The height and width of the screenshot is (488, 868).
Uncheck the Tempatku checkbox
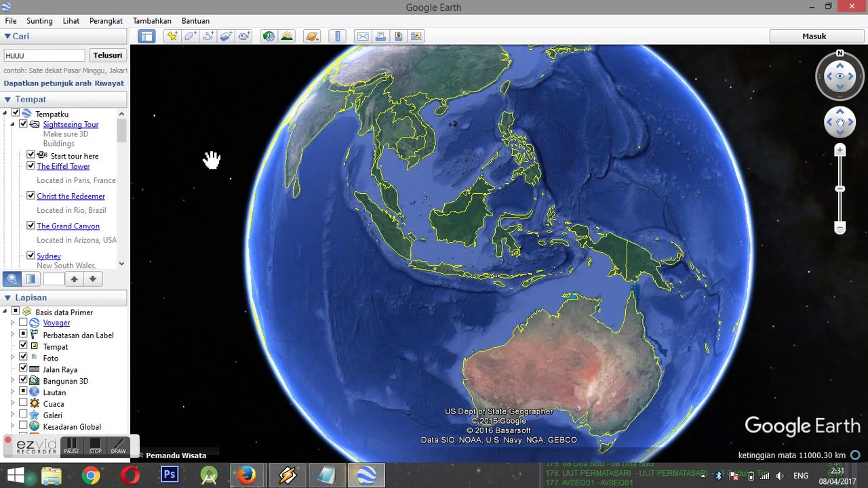click(x=16, y=114)
